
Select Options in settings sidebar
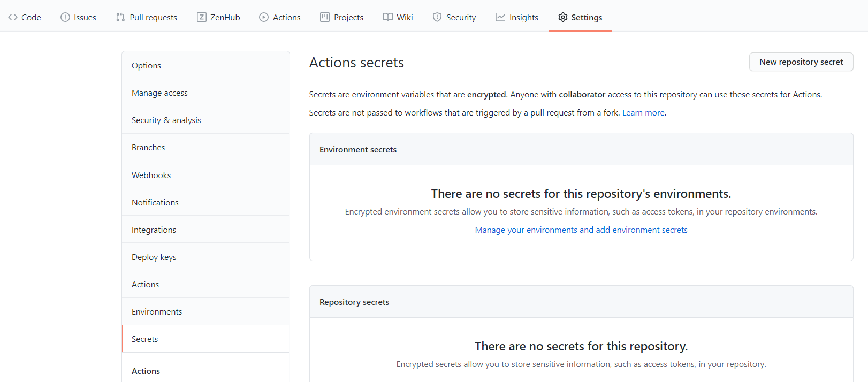(146, 66)
